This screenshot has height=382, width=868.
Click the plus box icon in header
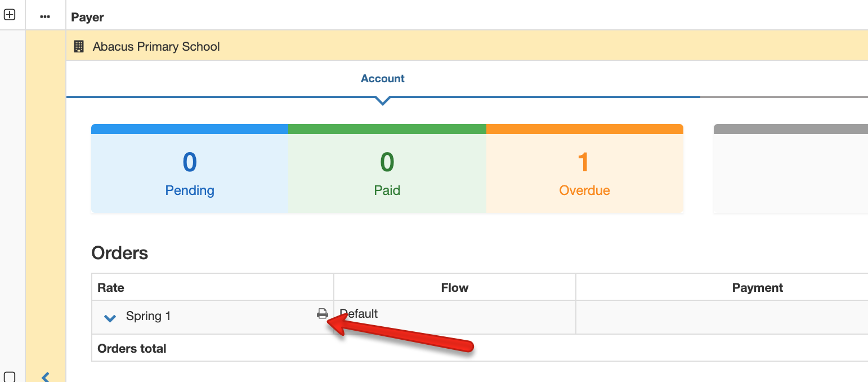[x=10, y=15]
